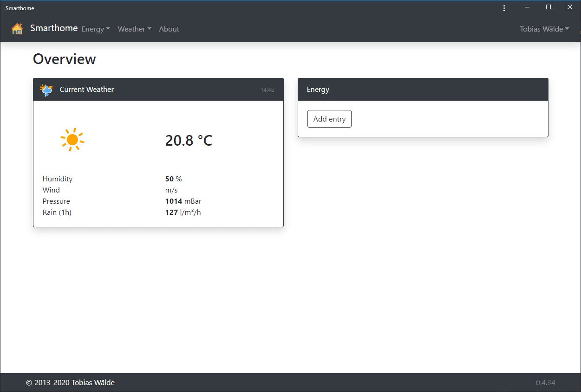Viewport: 581px width, 392px height.
Task: Click the Energy card header
Action: click(x=423, y=90)
